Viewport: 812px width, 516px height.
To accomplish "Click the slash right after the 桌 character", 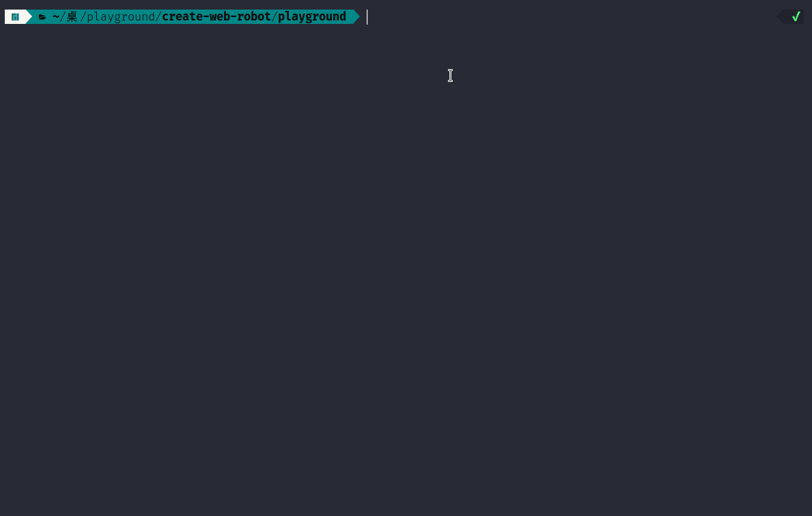I will 83,16.
